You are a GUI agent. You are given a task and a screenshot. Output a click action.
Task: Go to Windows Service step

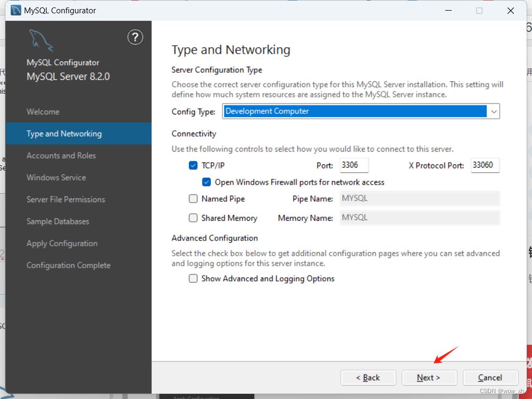56,178
